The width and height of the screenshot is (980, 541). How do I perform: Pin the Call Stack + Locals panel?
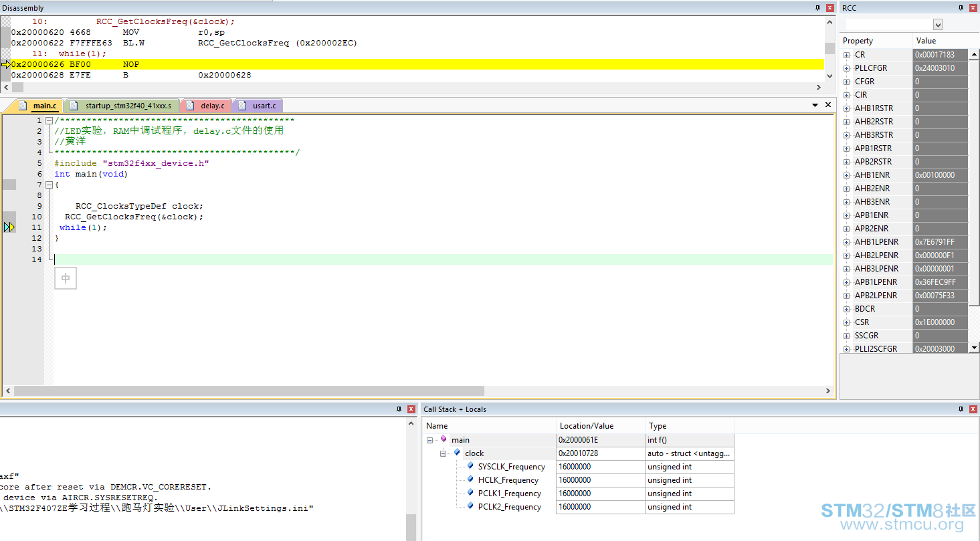tap(961, 409)
